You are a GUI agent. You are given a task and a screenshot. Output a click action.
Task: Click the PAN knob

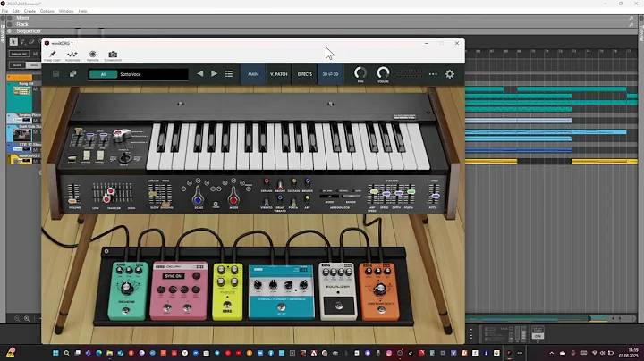[x=360, y=73]
